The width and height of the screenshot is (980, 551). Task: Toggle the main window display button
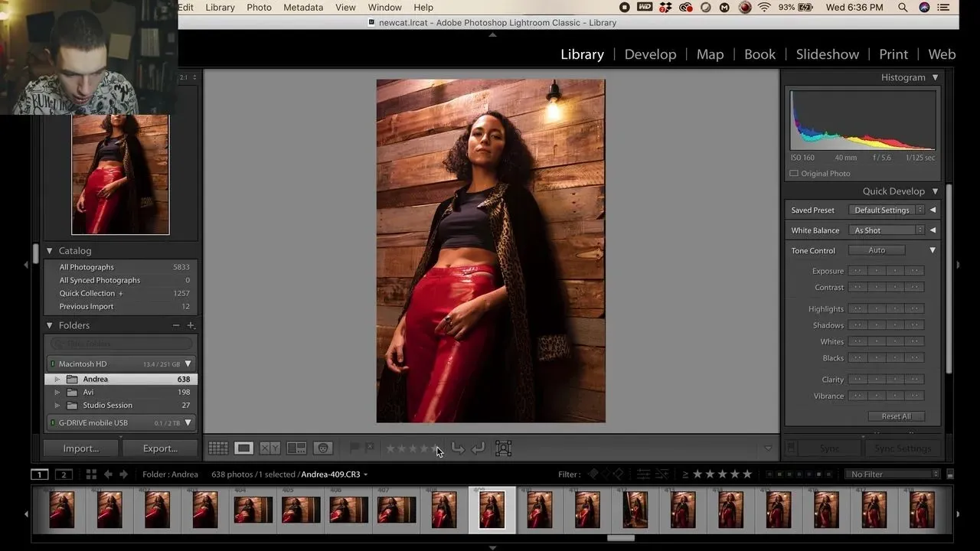pos(39,474)
